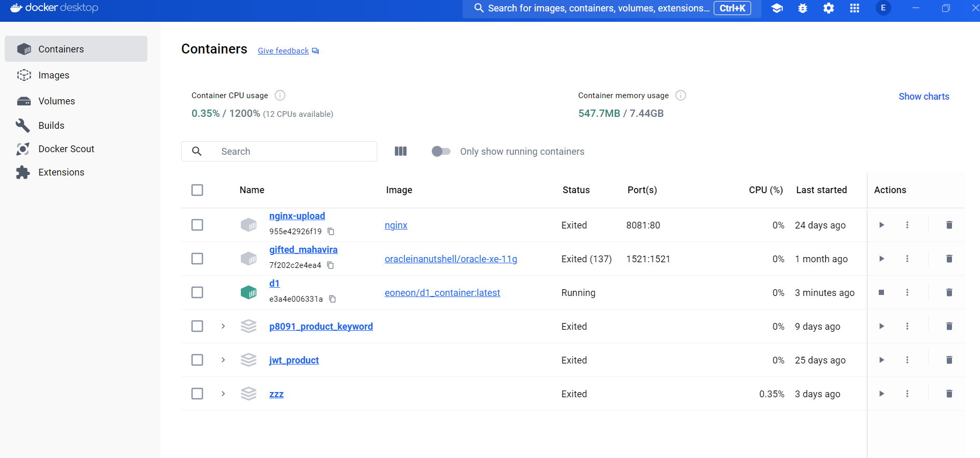This screenshot has width=980, height=458.
Task: Start the gifted_mahavira container
Action: coord(881,259)
